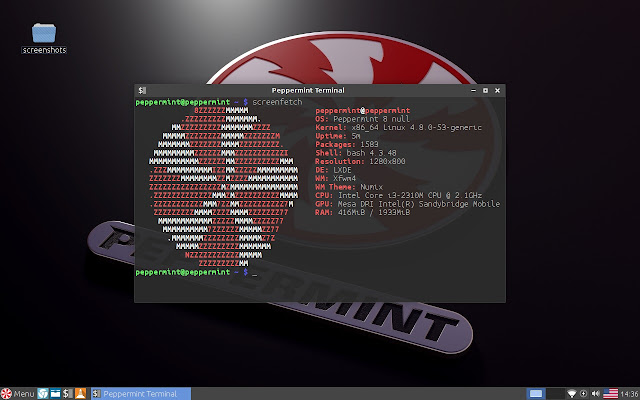Select Peppermint Terminal taskbar window button

point(141,393)
